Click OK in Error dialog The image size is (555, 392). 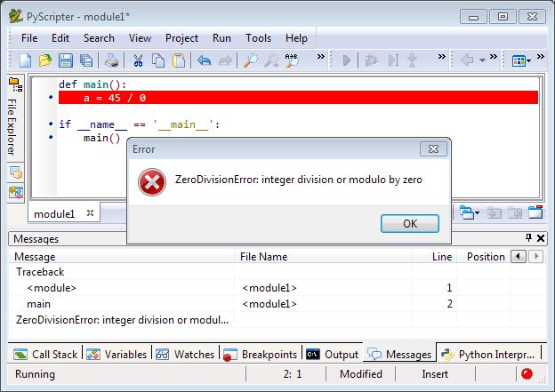pos(410,224)
